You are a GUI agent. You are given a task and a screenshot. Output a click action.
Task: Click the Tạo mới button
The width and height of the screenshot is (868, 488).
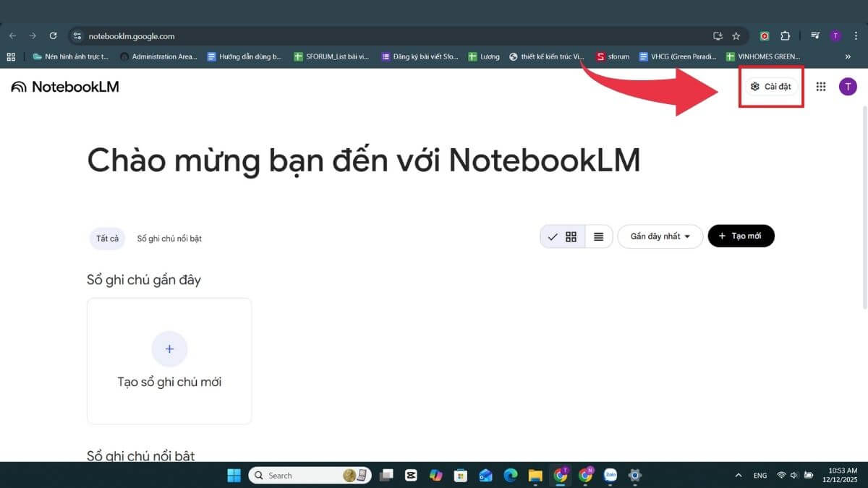(741, 236)
